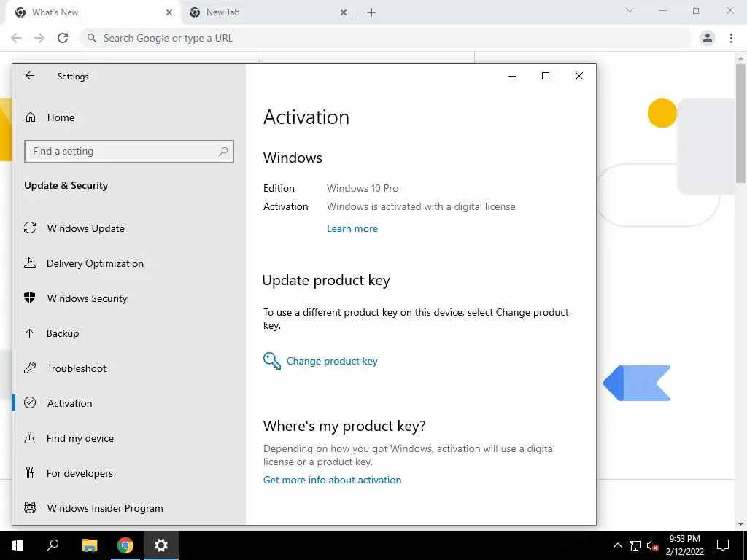
Task: Open the taskbar clock and date
Action: coord(684,545)
